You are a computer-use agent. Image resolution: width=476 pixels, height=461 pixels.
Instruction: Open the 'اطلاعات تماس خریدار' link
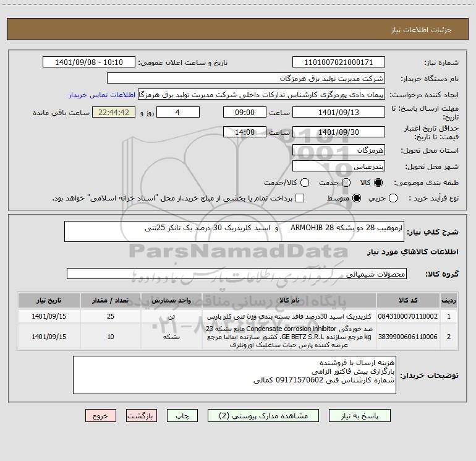(x=102, y=95)
